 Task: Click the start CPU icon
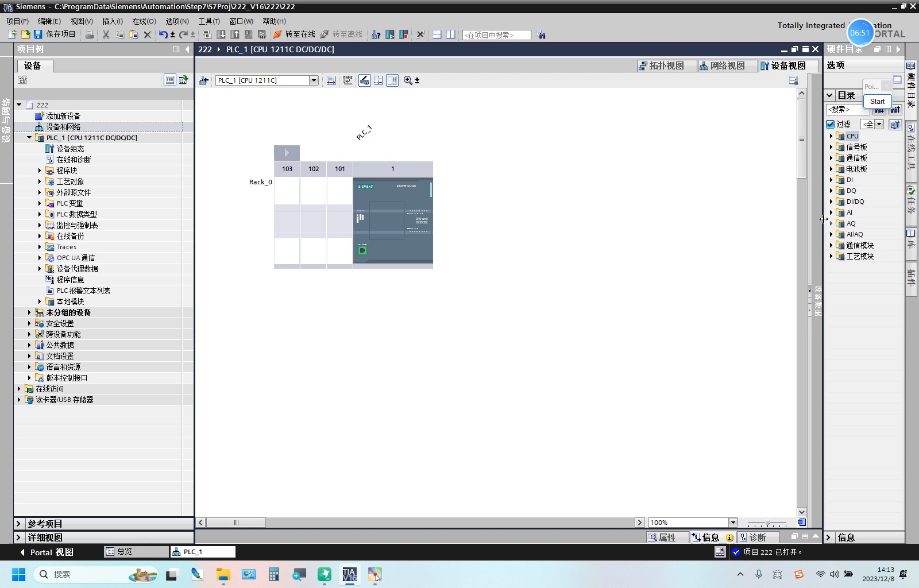pyautogui.click(x=390, y=34)
